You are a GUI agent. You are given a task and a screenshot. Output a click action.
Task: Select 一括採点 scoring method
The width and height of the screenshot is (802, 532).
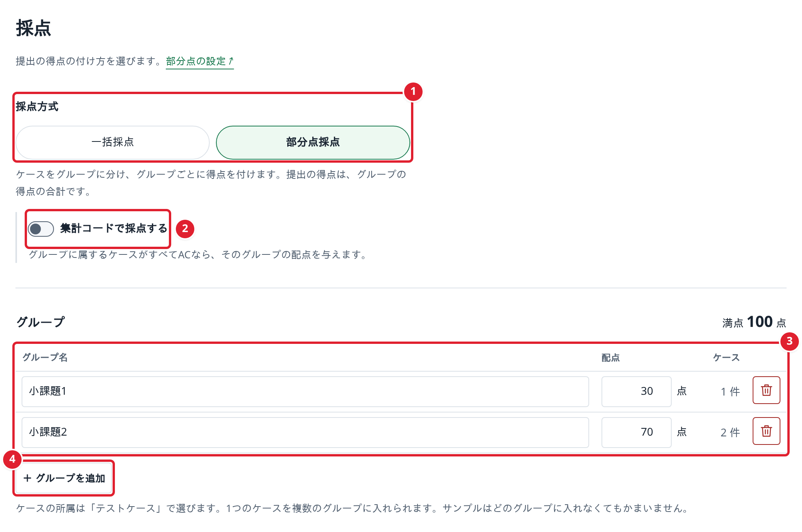(113, 142)
